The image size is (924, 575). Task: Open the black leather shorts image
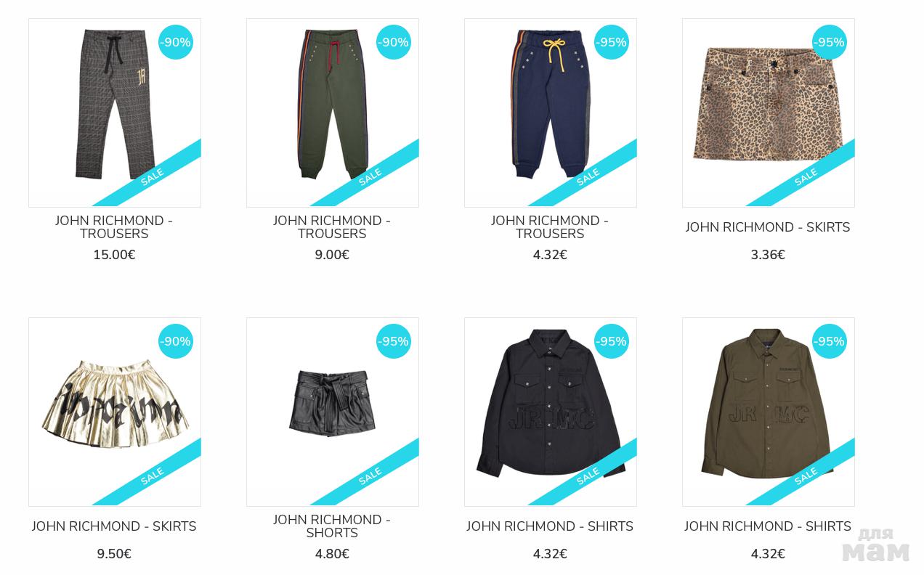tap(333, 412)
